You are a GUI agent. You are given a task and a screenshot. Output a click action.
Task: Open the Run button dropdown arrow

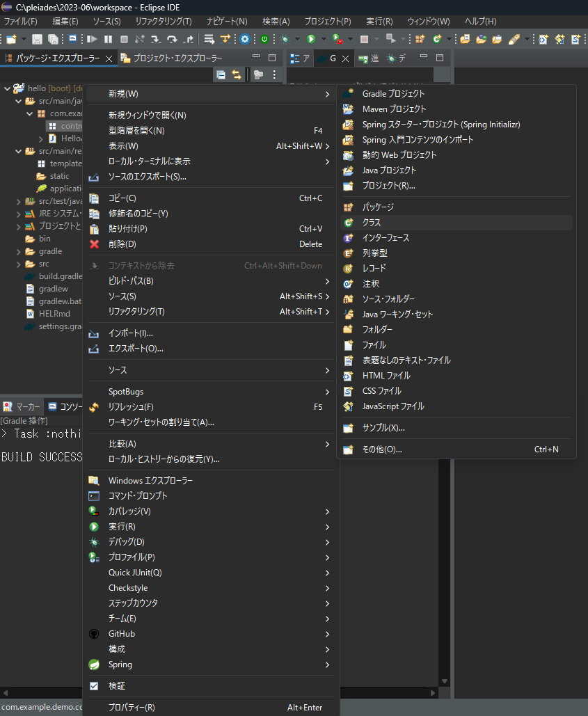tap(323, 39)
